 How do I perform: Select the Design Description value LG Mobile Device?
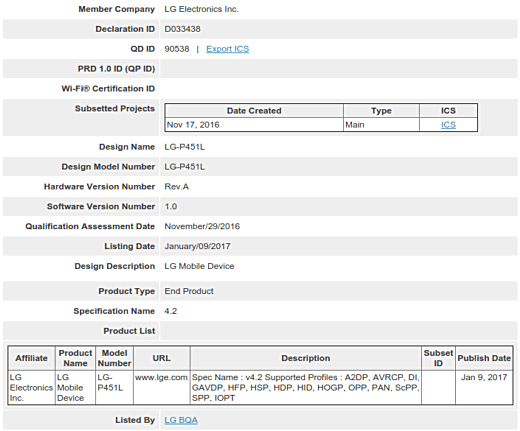[199, 266]
